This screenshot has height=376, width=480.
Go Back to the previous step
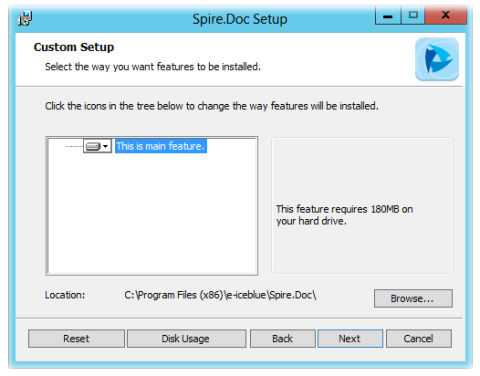click(283, 339)
